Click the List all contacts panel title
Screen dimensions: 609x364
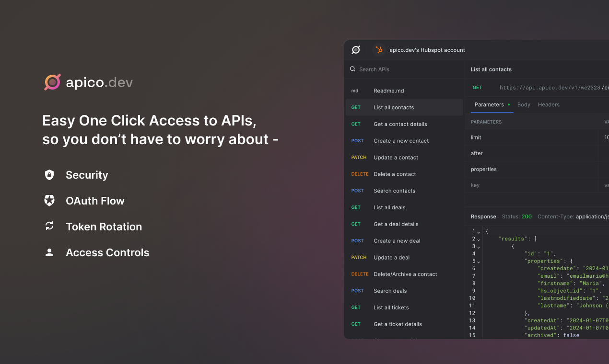tap(491, 69)
